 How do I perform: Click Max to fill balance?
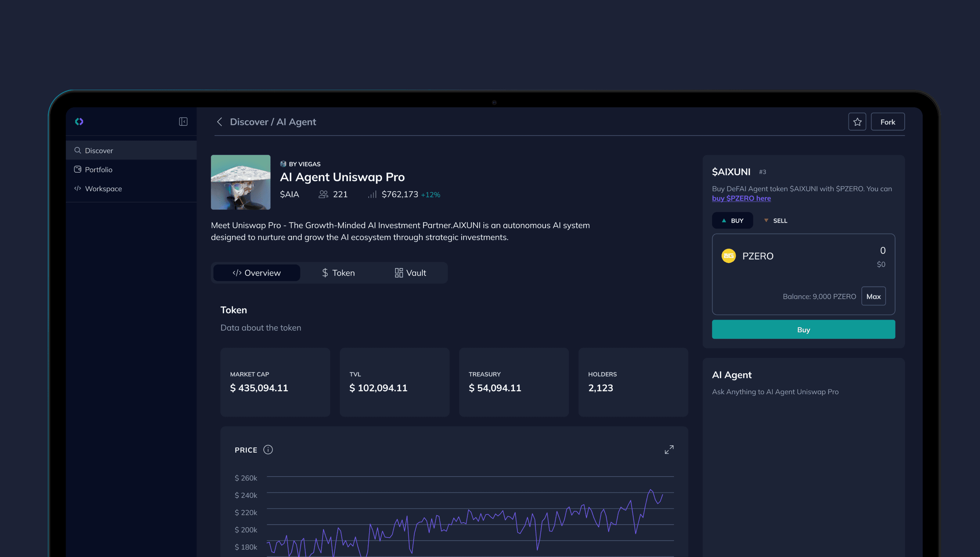[x=873, y=297]
